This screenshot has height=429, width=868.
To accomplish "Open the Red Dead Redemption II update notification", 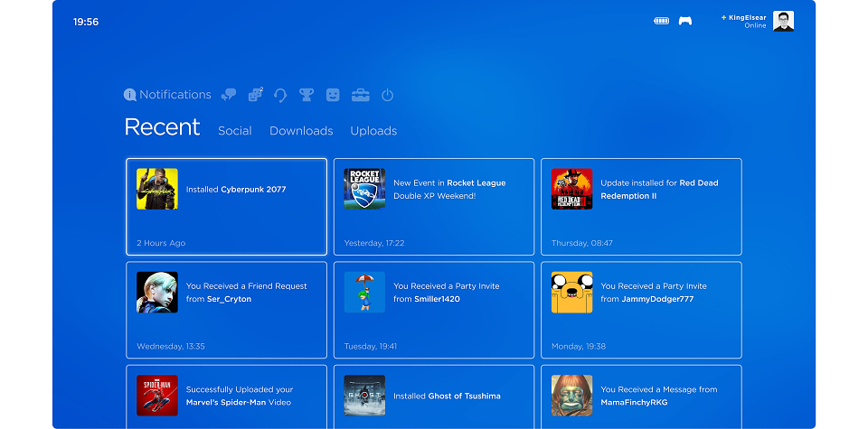I will coord(641,207).
